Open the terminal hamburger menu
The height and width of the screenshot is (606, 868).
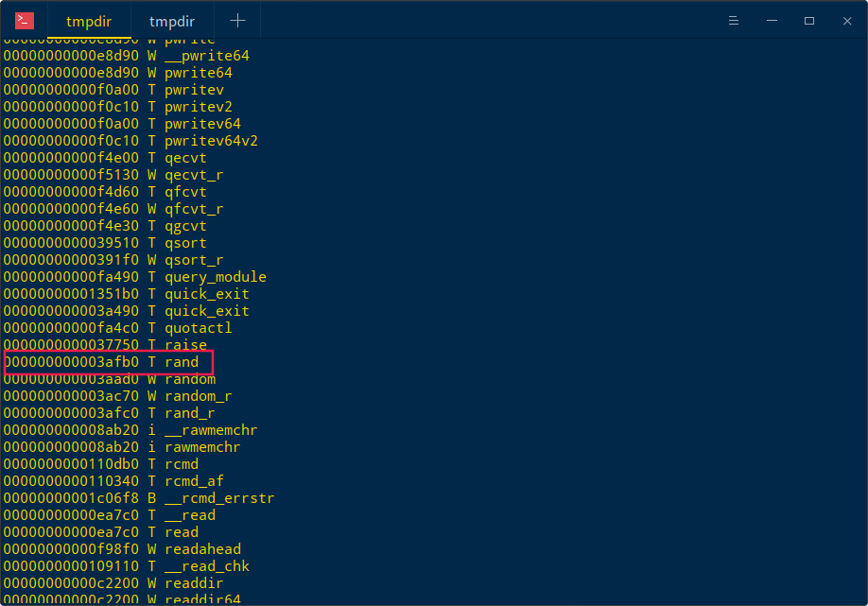(734, 20)
